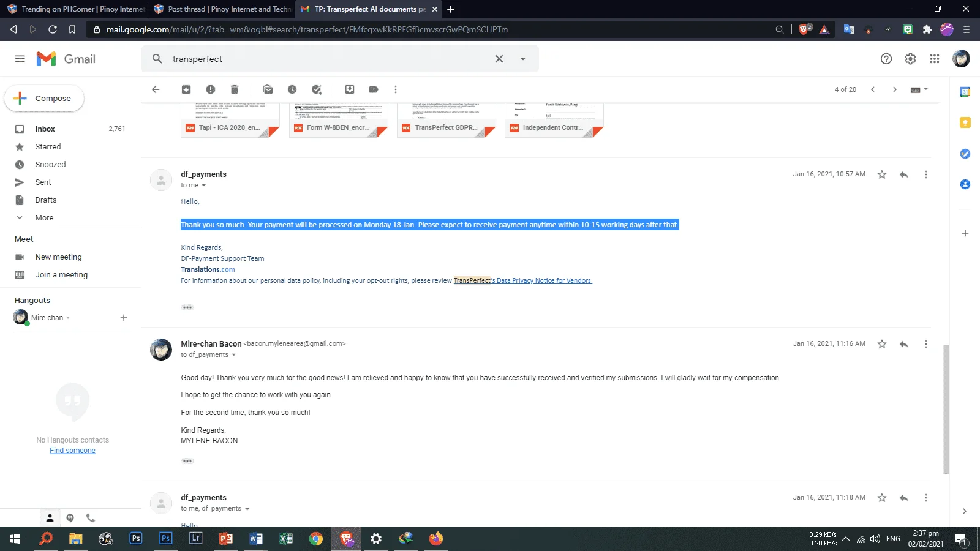Viewport: 980px width, 551px height.
Task: Compose a new email
Action: (x=44, y=99)
